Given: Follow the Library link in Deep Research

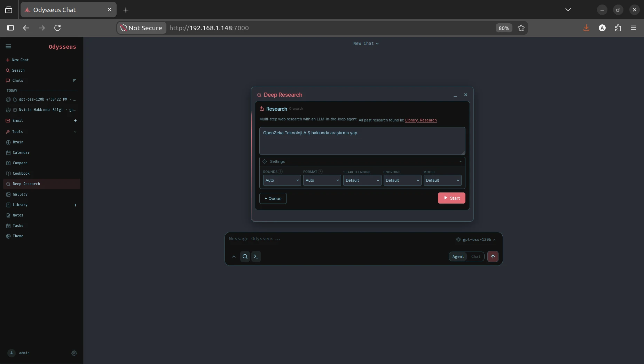Looking at the screenshot, I should tap(411, 120).
